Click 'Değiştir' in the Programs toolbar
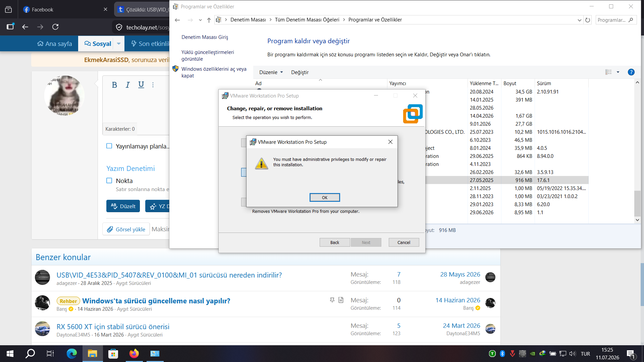The width and height of the screenshot is (644, 362). [300, 72]
